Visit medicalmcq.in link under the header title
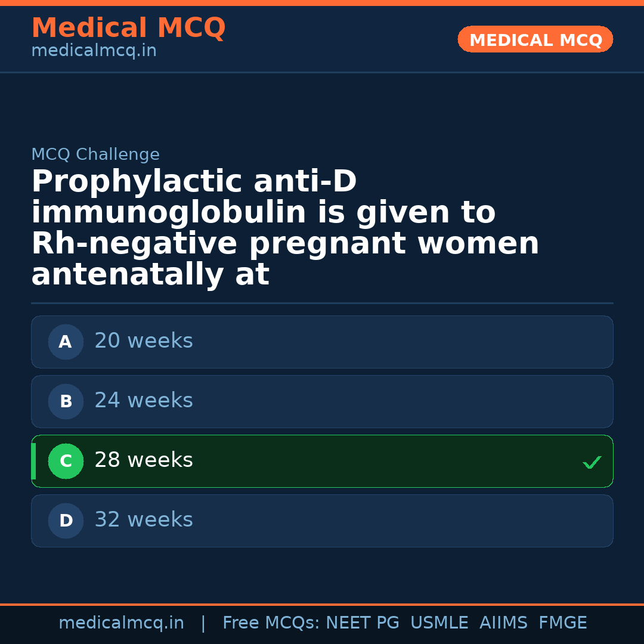 tap(94, 51)
